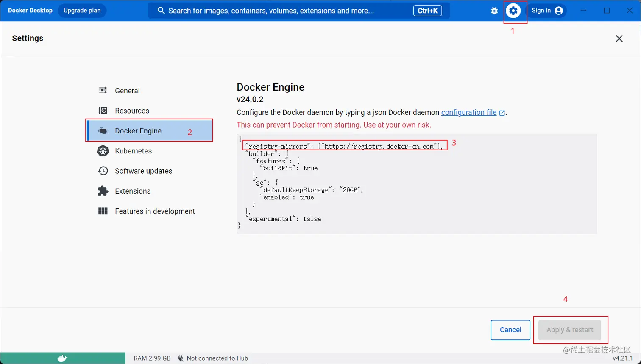Click Not connected to Hub status
The image size is (641, 364).
click(217, 358)
